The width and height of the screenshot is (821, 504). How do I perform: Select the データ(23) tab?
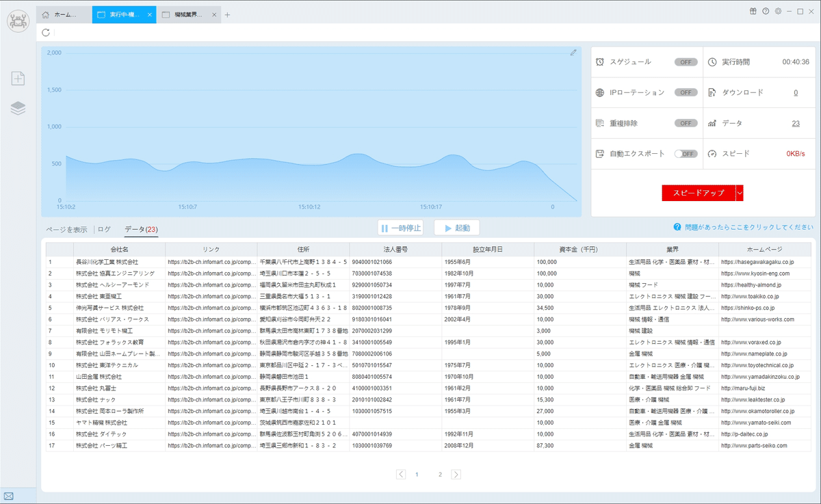pyautogui.click(x=141, y=229)
